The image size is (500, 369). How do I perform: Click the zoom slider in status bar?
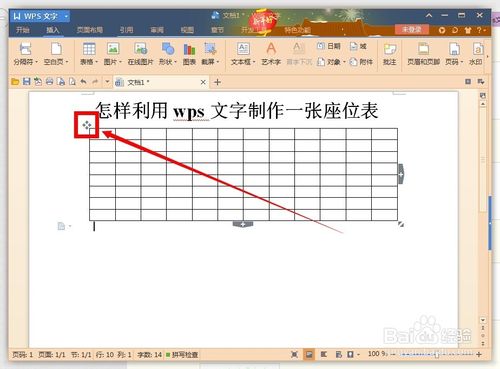pos(437,355)
